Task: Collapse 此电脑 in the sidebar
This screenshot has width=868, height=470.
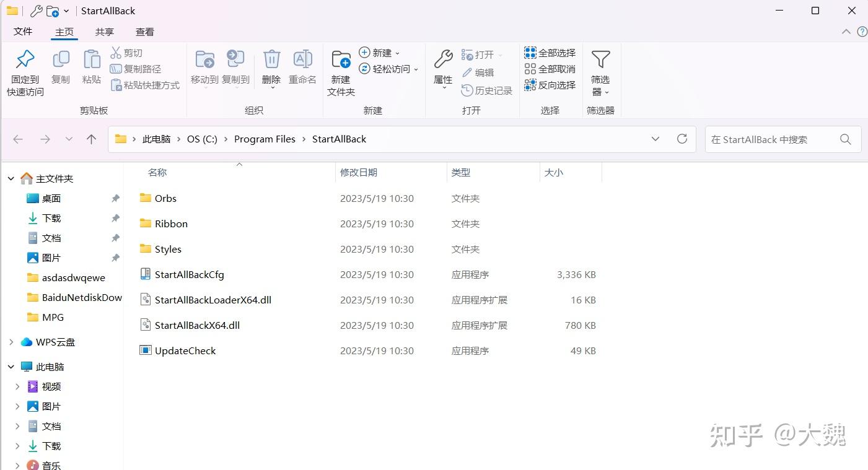Action: [11, 366]
